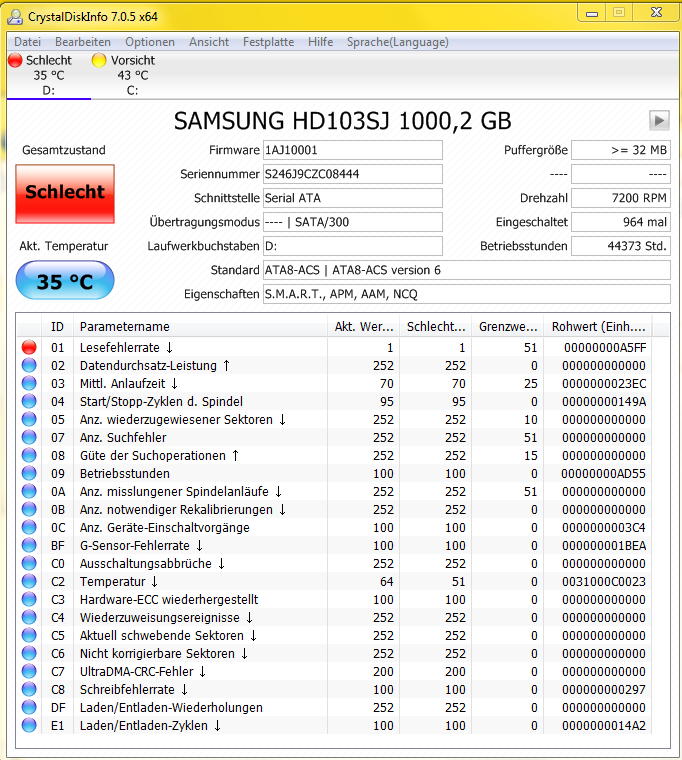The image size is (682, 760).
Task: Click the status dot for Anz. misslungener Spindelanläufe
Action: click(x=29, y=491)
